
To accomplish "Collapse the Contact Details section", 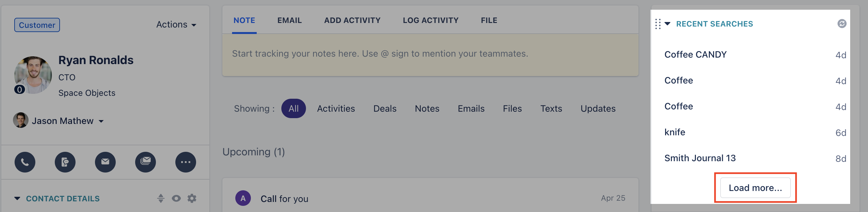I will [17, 198].
